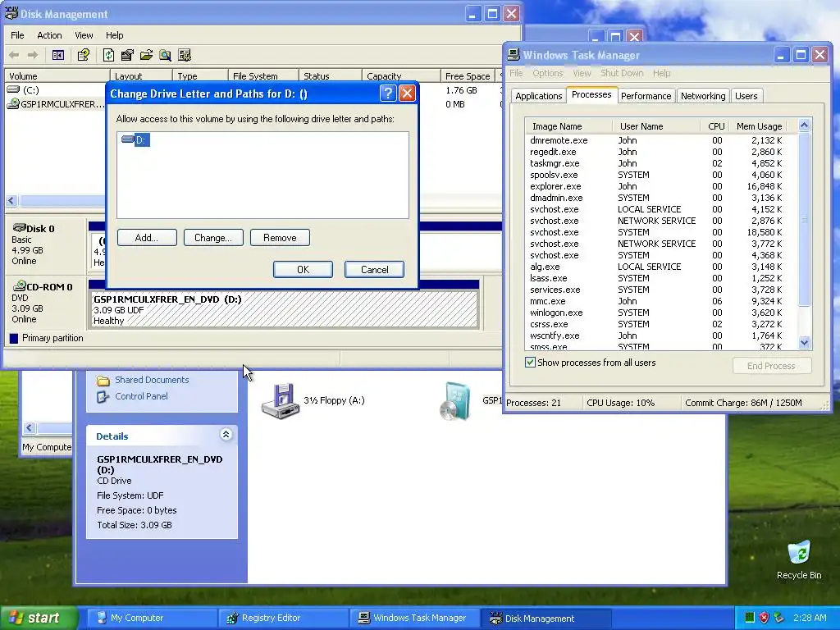Click the Free Space column header
The height and width of the screenshot is (630, 840).
click(468, 76)
